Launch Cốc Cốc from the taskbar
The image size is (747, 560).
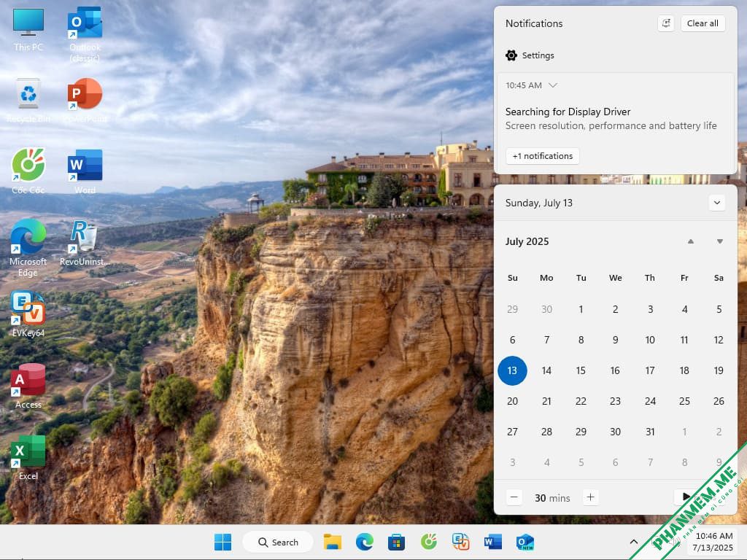click(429, 542)
